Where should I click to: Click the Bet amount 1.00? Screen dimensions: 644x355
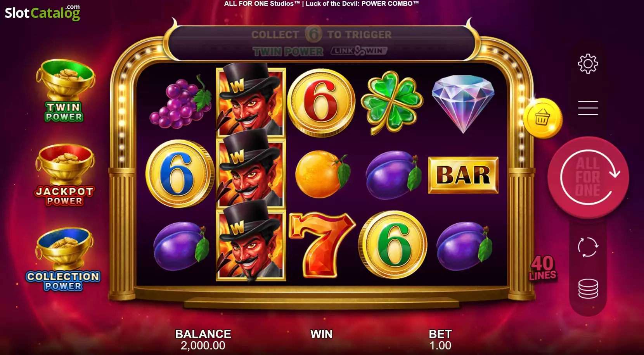click(x=440, y=345)
